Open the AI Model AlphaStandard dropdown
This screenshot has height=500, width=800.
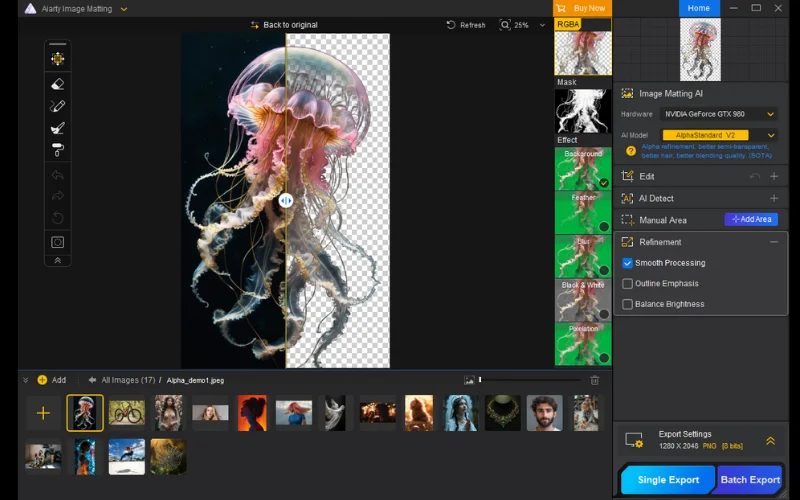[x=718, y=135]
